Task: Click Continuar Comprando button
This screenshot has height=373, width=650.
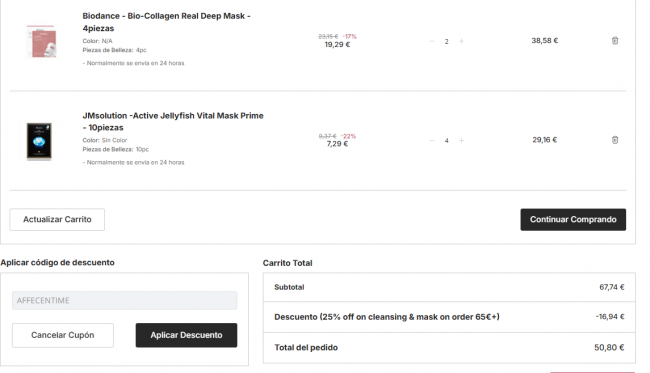Action: [573, 219]
